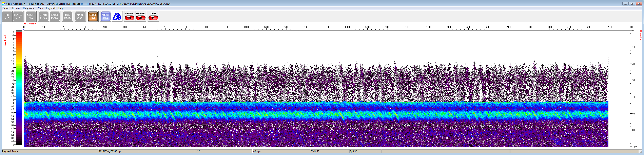Viewport: 644px width, 155px height.
Task: Click the amplitude color scale bar
Action: pyautogui.click(x=19, y=89)
